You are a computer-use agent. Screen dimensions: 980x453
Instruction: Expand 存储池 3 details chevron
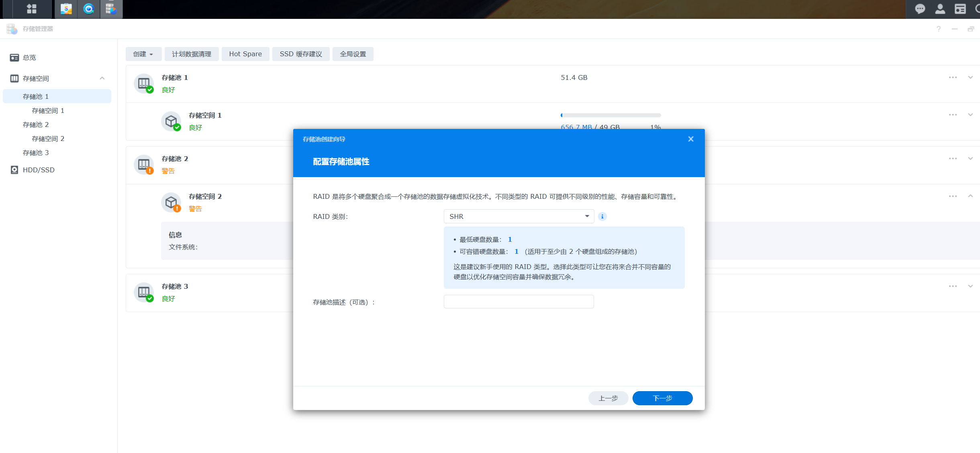tap(970, 286)
